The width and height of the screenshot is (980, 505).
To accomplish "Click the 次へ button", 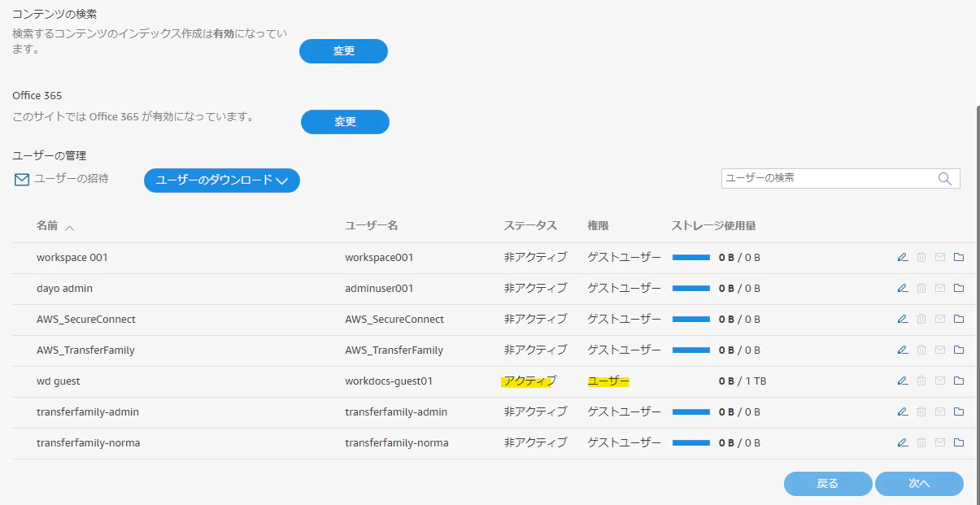I will [919, 484].
